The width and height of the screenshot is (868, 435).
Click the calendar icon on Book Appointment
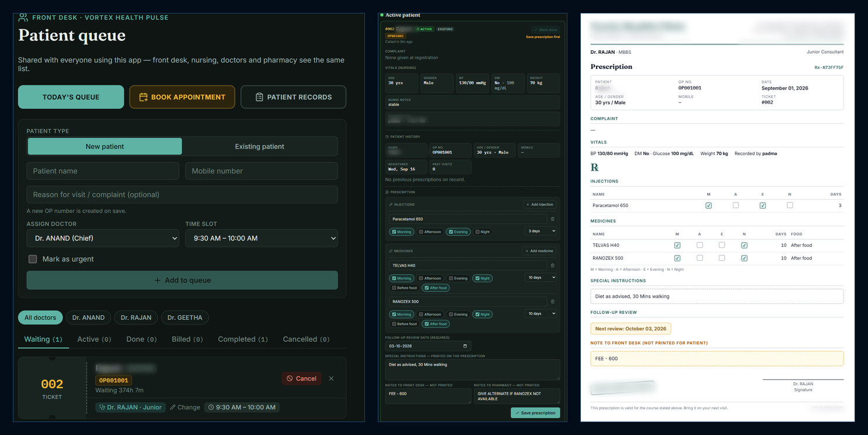pos(143,97)
